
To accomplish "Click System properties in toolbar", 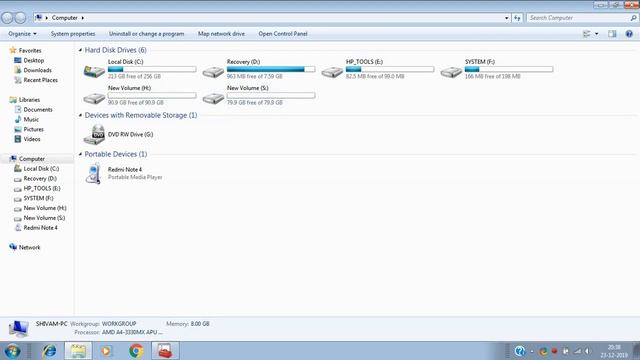I will 73,34.
